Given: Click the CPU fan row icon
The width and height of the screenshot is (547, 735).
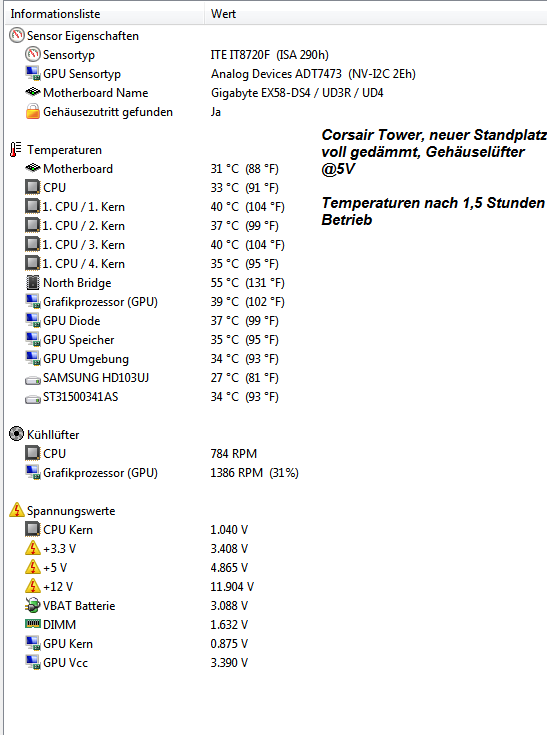Looking at the screenshot, I should (x=33, y=453).
